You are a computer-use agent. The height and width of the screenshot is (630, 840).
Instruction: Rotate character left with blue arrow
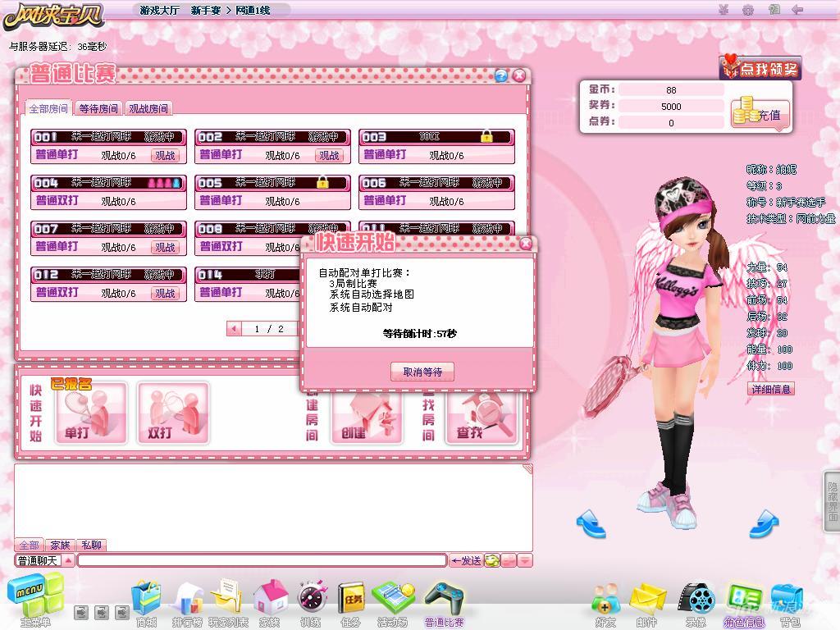click(x=591, y=523)
